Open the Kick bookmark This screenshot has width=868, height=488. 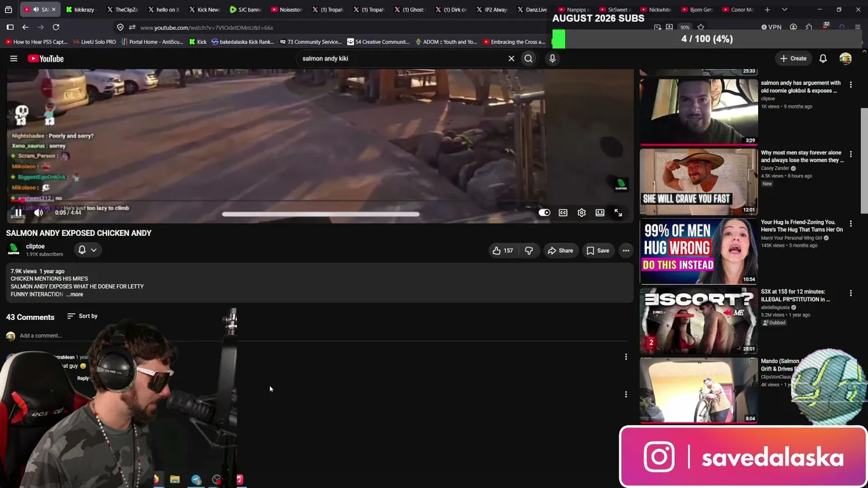click(x=197, y=42)
